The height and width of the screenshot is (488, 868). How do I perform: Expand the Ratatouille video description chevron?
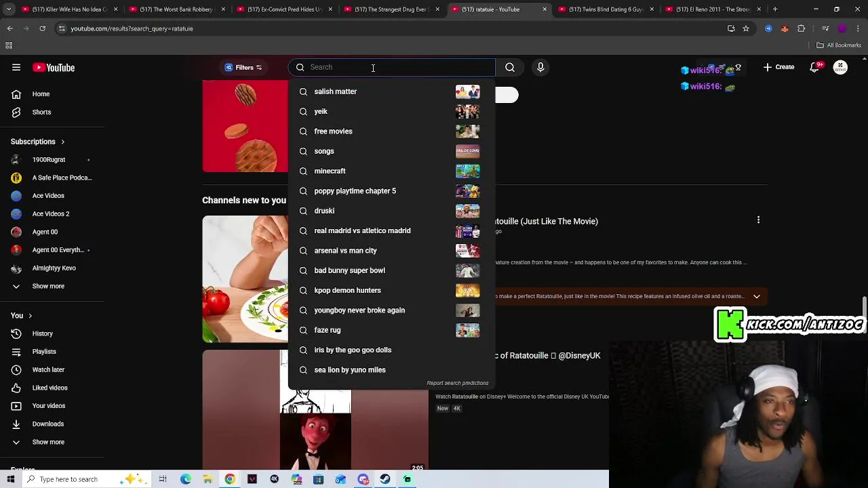(x=756, y=296)
